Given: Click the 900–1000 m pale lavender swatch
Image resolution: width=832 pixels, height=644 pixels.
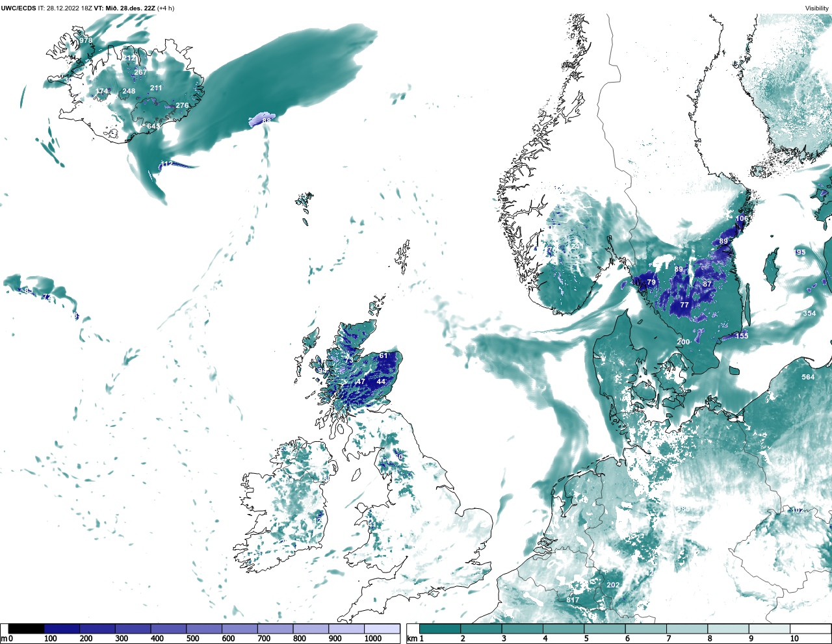Looking at the screenshot, I should [346, 628].
